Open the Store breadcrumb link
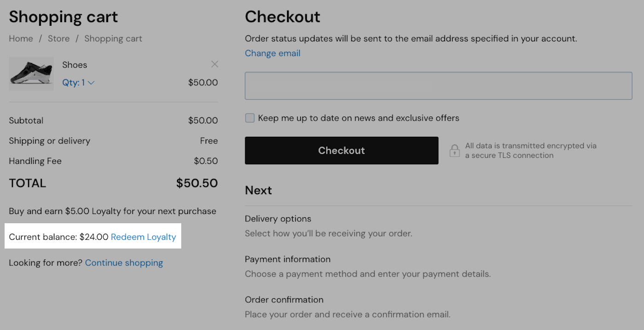Screen dimensions: 644x330 tap(58, 39)
